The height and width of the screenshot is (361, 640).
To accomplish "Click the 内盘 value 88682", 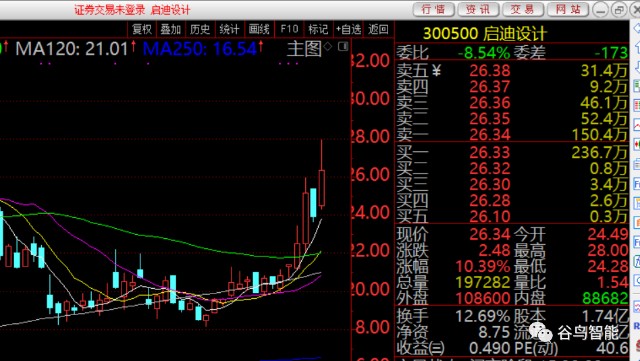I will [x=605, y=298].
